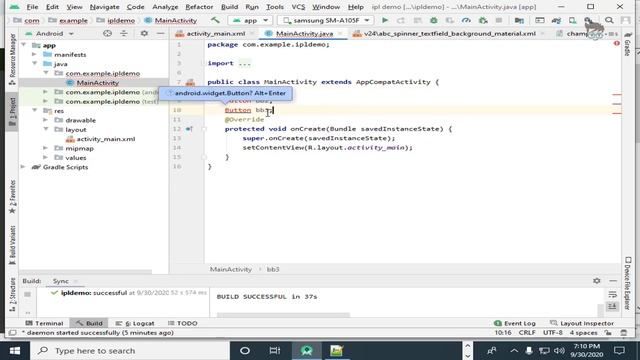The width and height of the screenshot is (640, 360).
Task: Open the AVD Manager icon
Action: [x=573, y=20]
